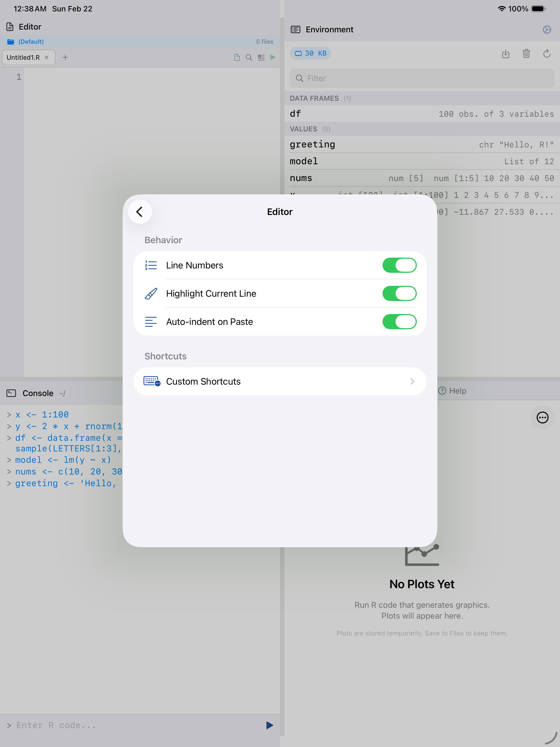Viewport: 560px width, 747px height.
Task: Delete all environment variables with the trash icon
Action: point(526,54)
